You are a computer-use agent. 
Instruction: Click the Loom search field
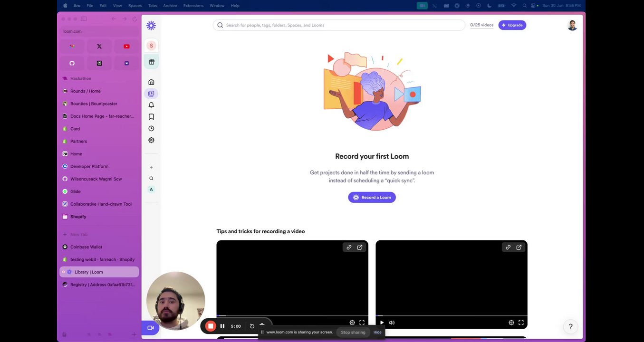(x=339, y=25)
